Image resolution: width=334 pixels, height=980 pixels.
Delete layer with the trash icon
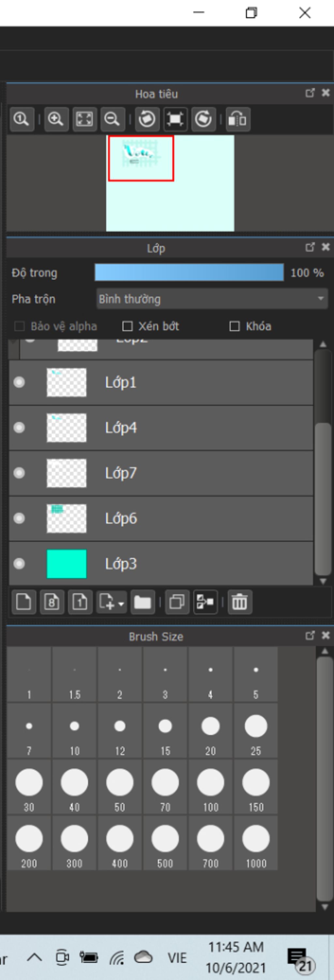[x=240, y=602]
